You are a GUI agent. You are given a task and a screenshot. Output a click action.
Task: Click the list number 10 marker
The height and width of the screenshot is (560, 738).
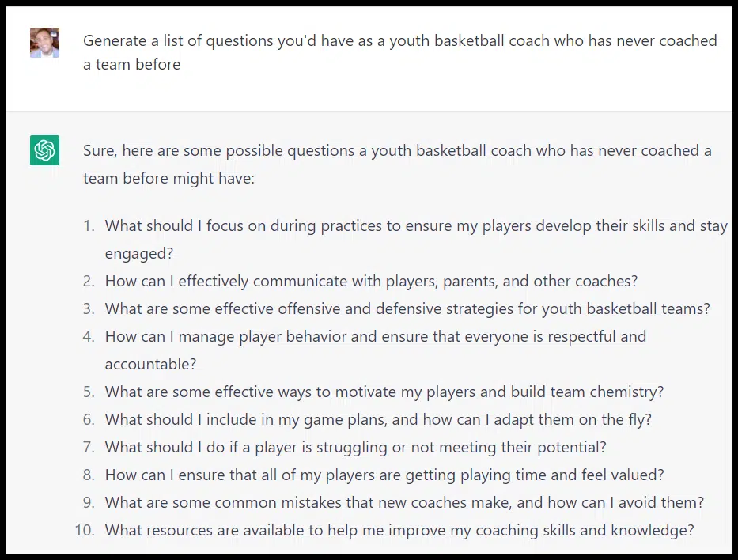pos(85,530)
